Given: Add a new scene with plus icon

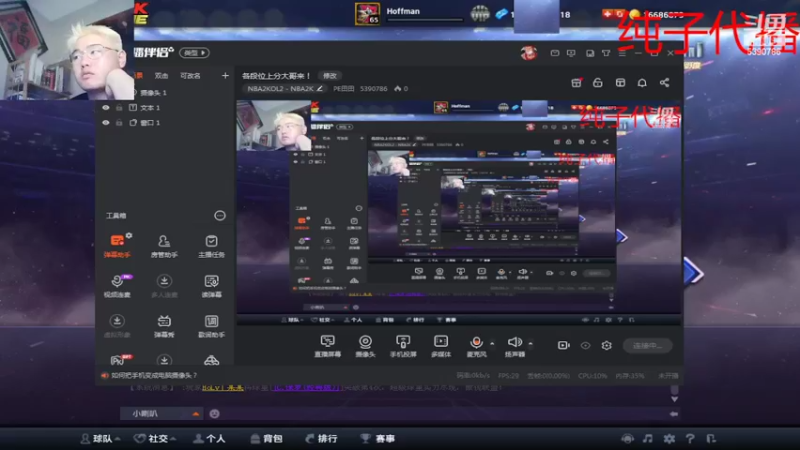Looking at the screenshot, I should 225,76.
